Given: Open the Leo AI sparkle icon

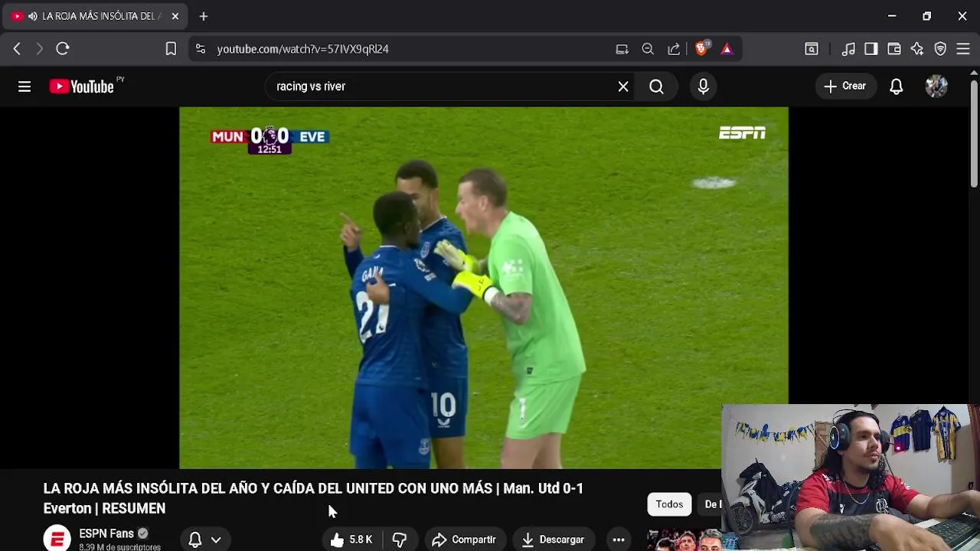Looking at the screenshot, I should pyautogui.click(x=917, y=49).
